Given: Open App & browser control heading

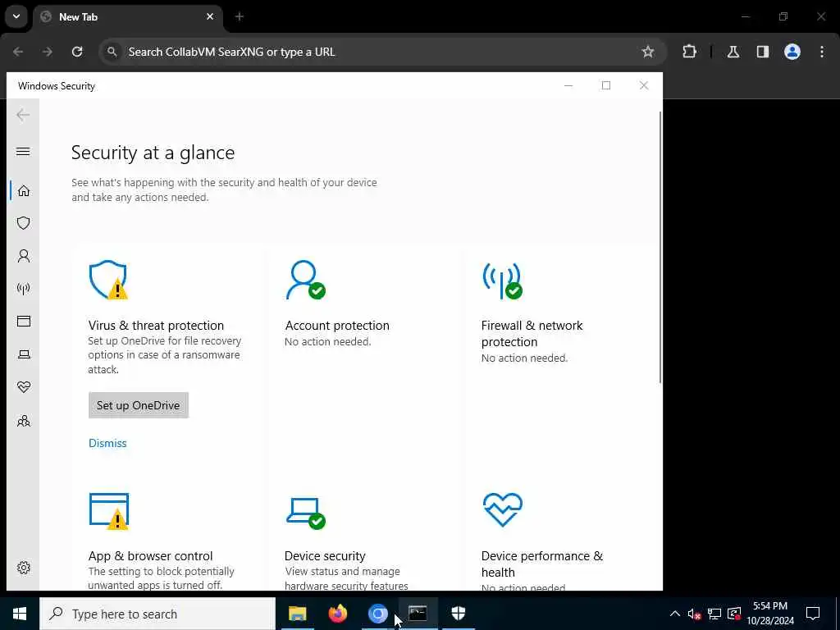Looking at the screenshot, I should pyautogui.click(x=151, y=555).
